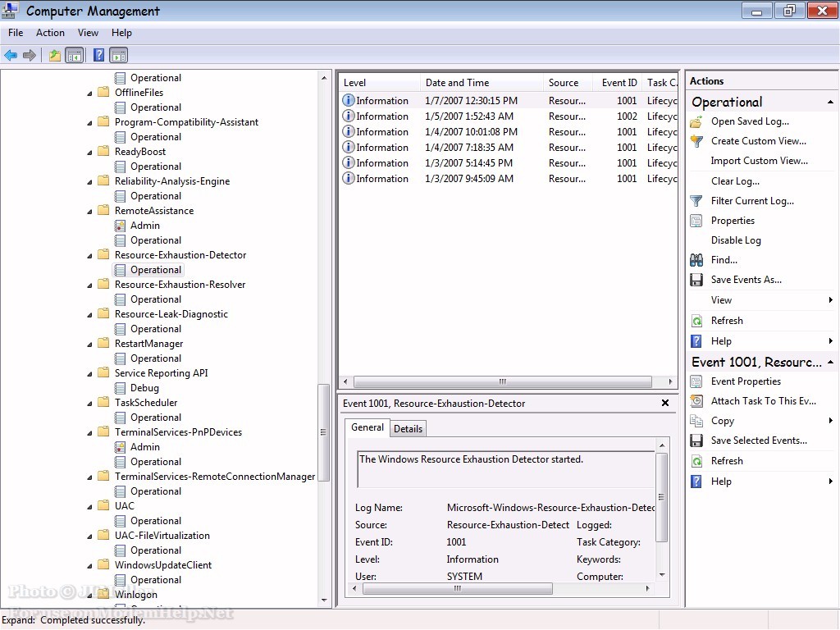This screenshot has height=630, width=840.
Task: Select event logged 1/4/2007 10:01:08 PM
Action: click(x=509, y=132)
